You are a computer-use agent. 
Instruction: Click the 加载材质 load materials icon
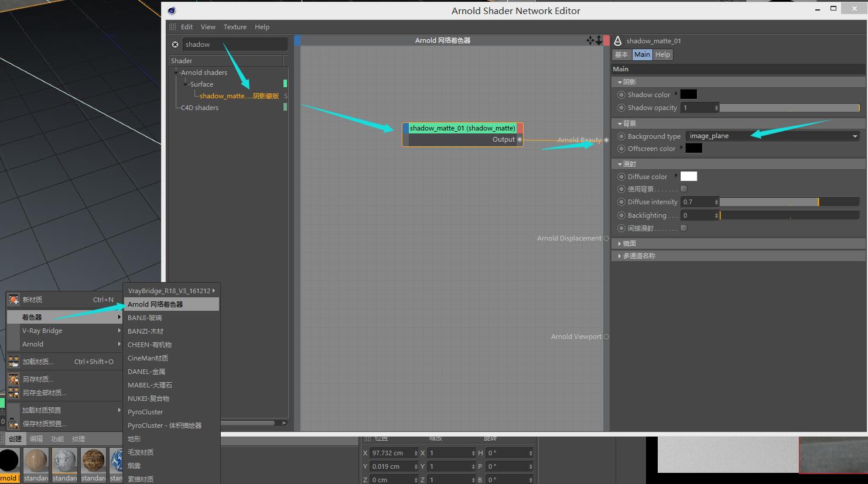[x=13, y=362]
